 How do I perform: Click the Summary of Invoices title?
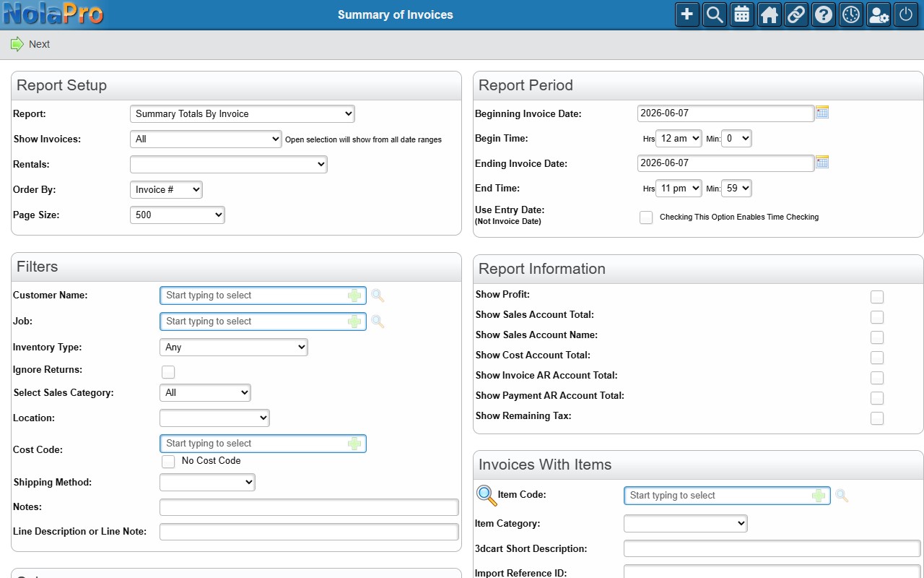coord(396,14)
